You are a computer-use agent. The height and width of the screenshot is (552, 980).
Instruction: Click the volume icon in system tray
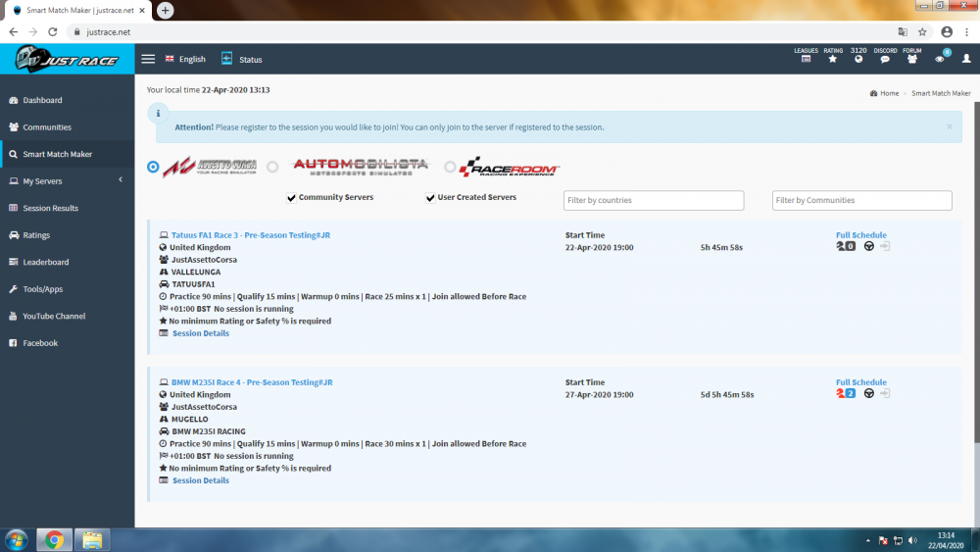(913, 540)
